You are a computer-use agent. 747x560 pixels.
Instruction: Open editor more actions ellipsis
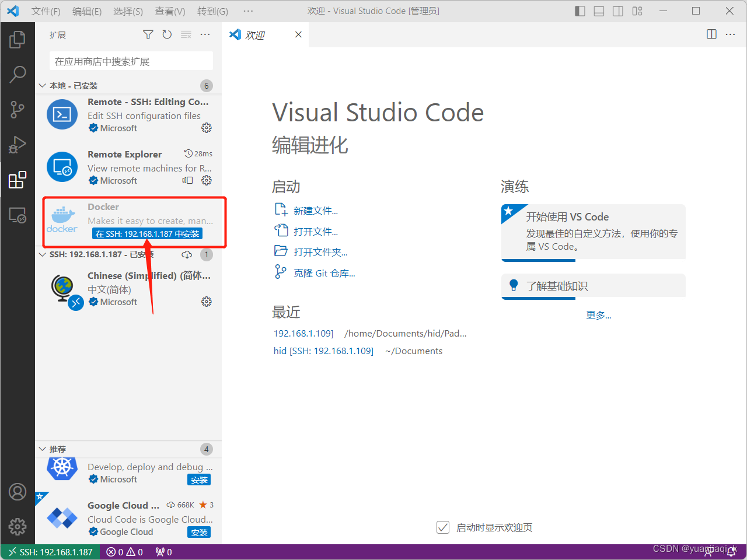tap(730, 34)
